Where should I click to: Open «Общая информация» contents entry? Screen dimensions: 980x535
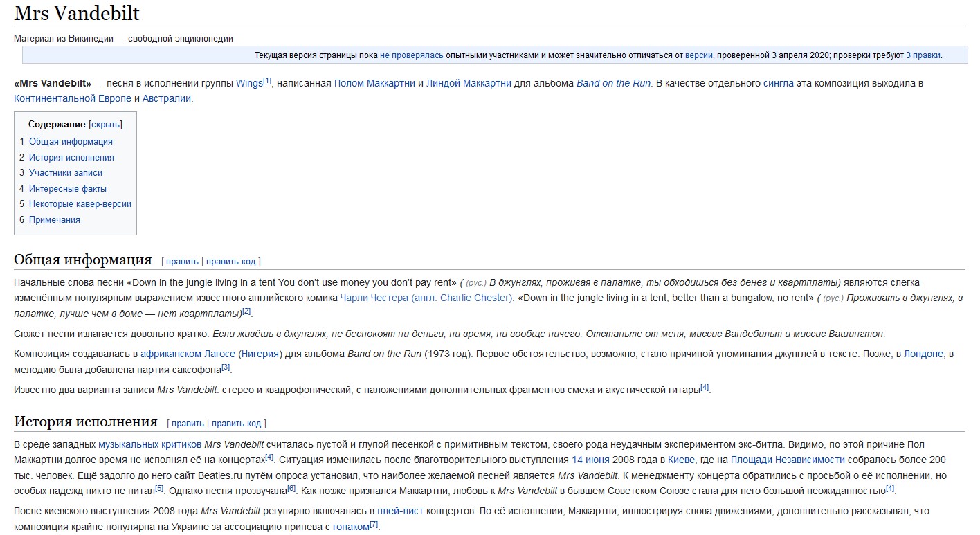pyautogui.click(x=71, y=141)
